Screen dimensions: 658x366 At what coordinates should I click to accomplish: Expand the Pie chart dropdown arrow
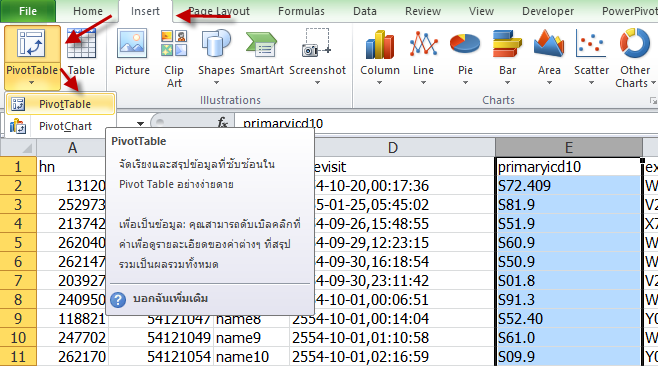coord(465,83)
